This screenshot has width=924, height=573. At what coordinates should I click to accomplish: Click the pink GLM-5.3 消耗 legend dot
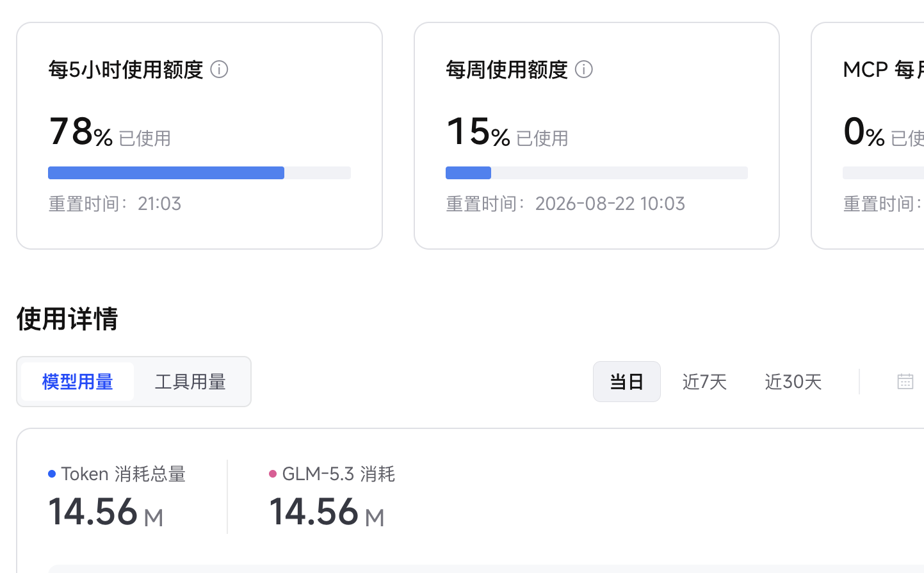[x=273, y=474]
